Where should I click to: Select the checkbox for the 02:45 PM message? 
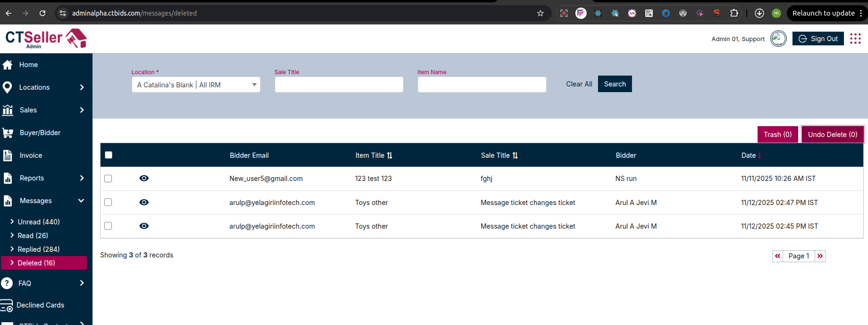coord(108,226)
